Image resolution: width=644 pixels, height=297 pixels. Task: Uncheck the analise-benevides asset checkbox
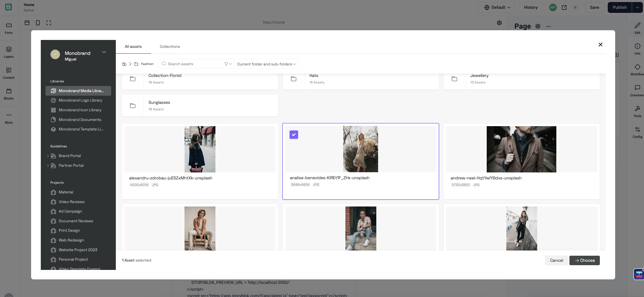tap(294, 135)
